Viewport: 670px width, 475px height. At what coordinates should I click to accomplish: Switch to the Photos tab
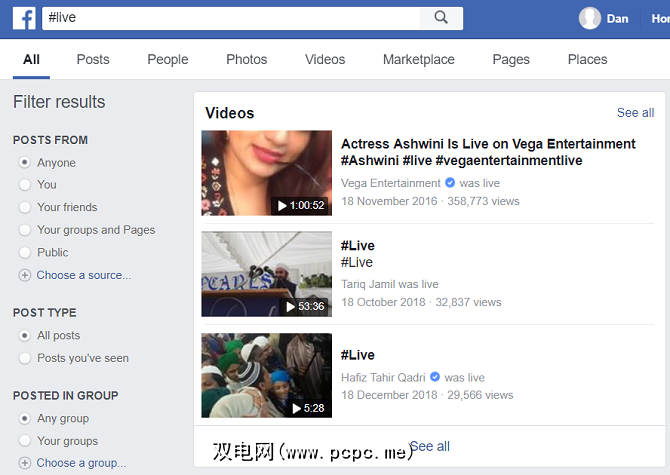click(x=247, y=59)
